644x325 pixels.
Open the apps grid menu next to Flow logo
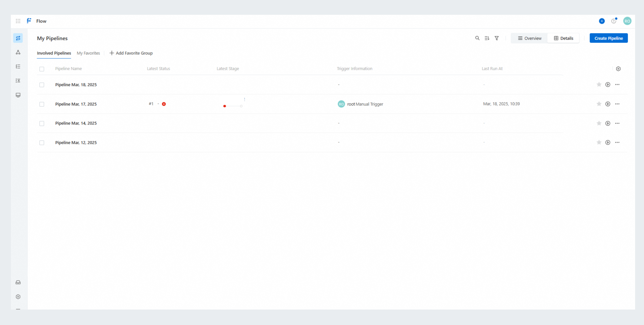pos(18,21)
